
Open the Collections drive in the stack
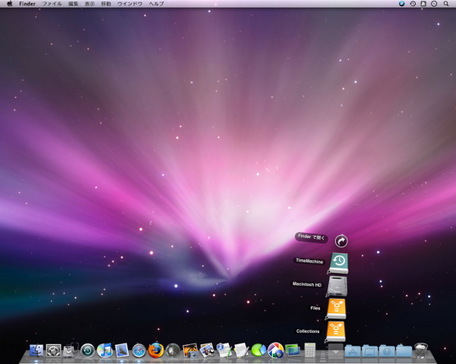336,332
